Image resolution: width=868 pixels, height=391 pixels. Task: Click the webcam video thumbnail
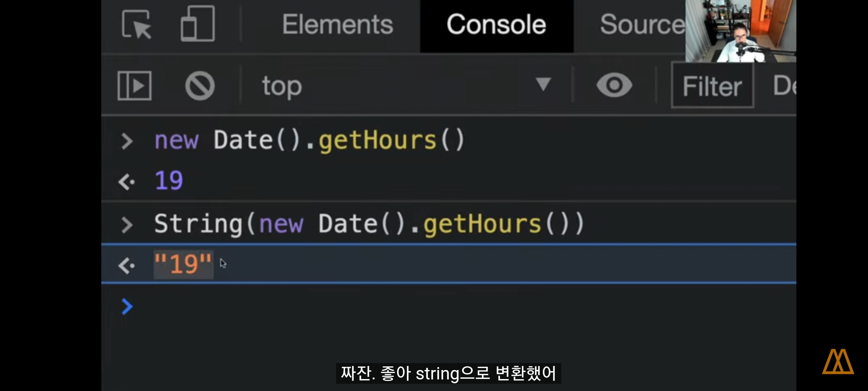coord(740,31)
